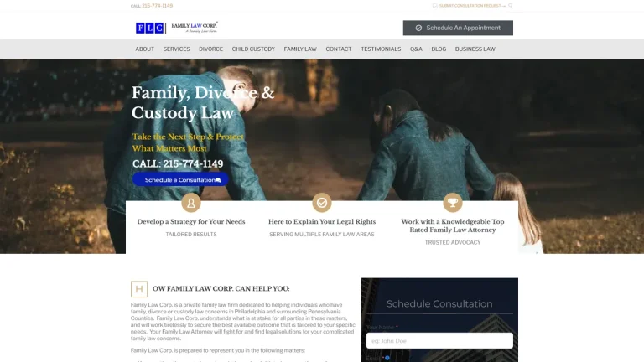Screen dimensions: 644x362
Task: Click Develop a Strategy for Your Needs heading
Action: [191, 221]
